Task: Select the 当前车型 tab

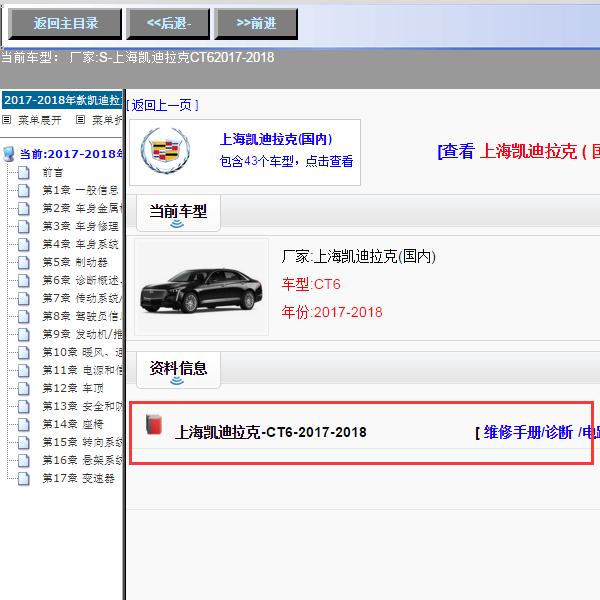Action: pos(178,213)
